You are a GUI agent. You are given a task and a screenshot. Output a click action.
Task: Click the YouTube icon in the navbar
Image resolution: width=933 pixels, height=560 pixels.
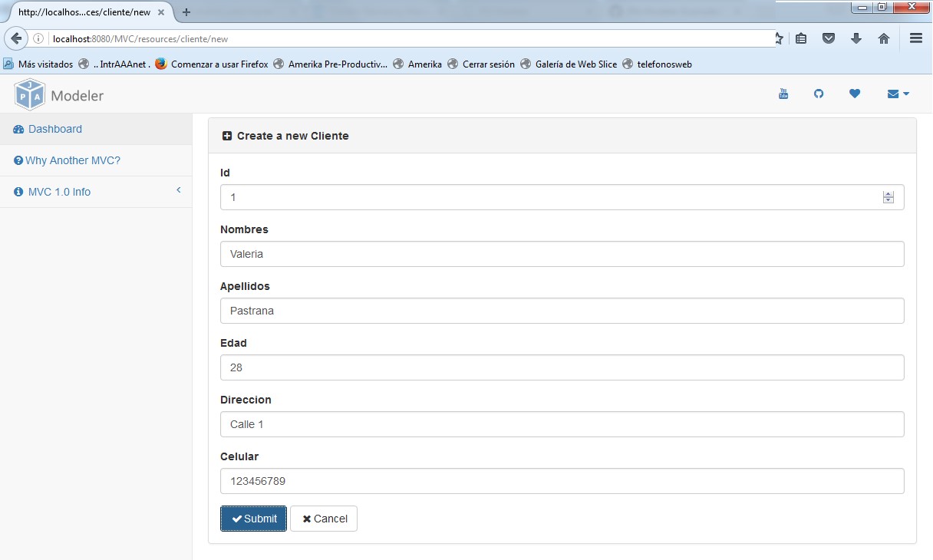click(x=783, y=93)
